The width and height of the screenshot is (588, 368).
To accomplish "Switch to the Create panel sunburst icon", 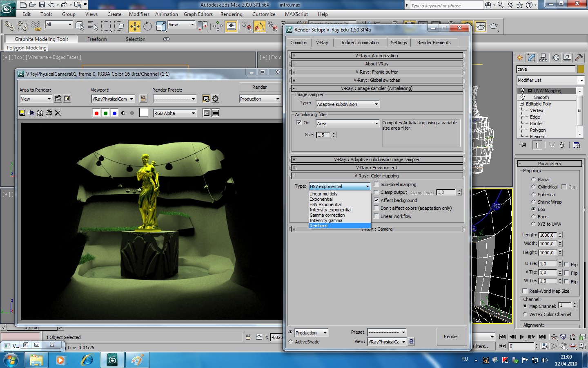I will 520,57.
